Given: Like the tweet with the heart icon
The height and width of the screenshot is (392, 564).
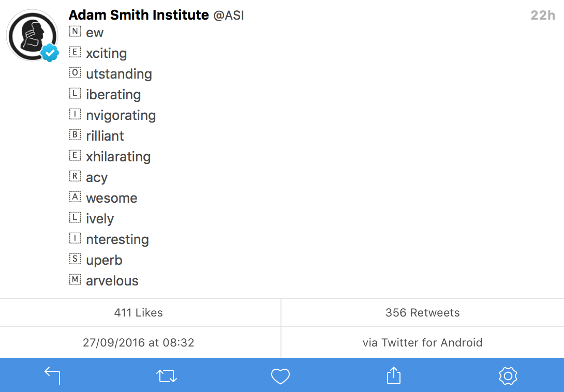Looking at the screenshot, I should click(x=280, y=376).
